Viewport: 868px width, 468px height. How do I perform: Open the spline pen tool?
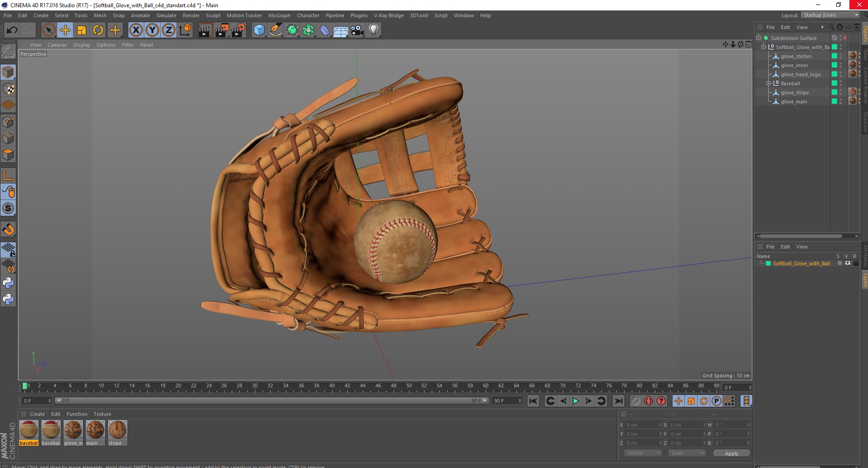coord(275,30)
